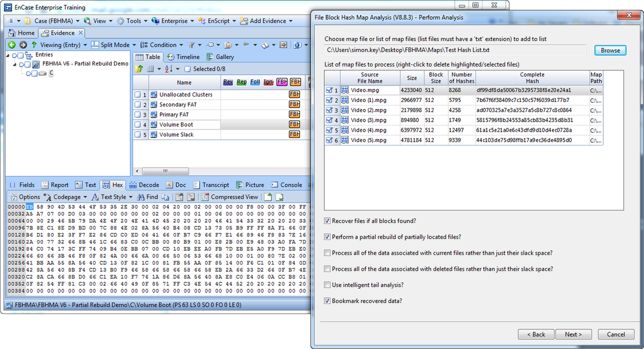Open the Codepage dropdown in hex toolbar
The image size is (644, 349).
[67, 197]
